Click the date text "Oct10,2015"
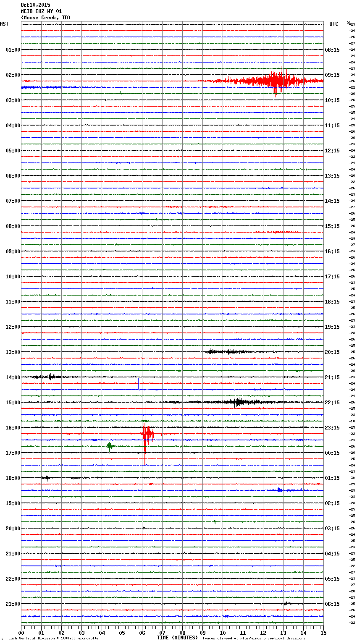This screenshot has height=644, width=357. [x=35, y=5]
